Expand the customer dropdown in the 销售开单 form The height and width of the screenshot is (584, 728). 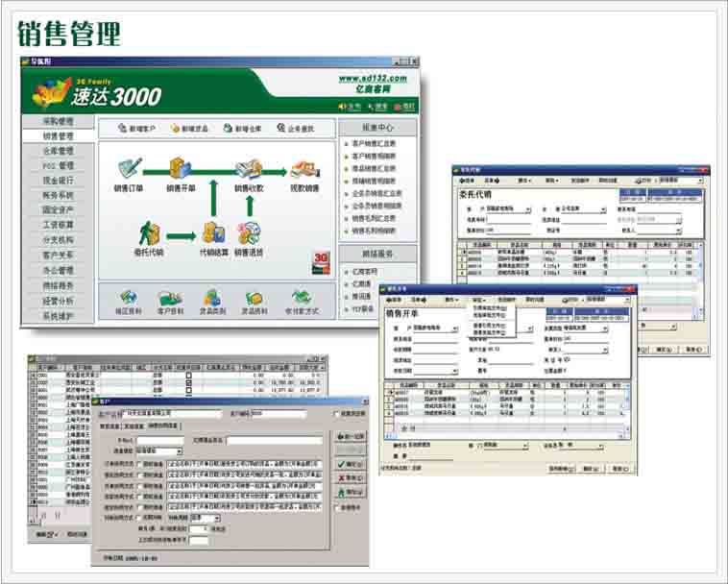454,328
